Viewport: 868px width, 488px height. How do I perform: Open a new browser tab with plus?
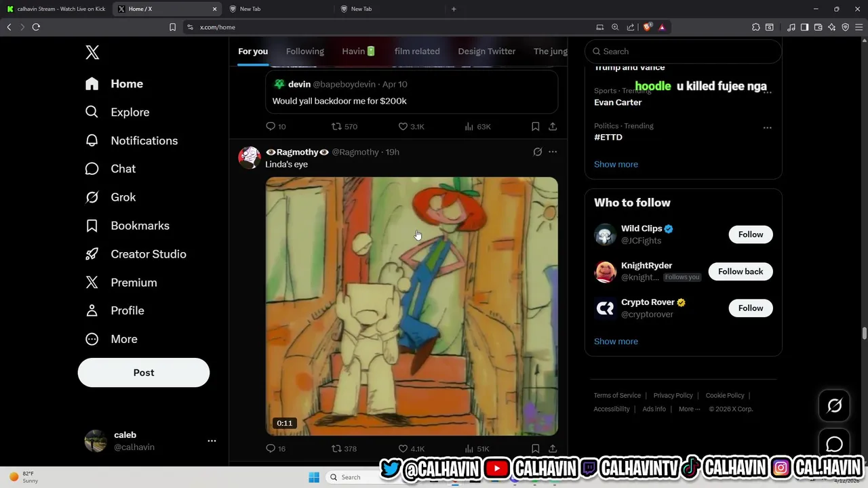(454, 9)
